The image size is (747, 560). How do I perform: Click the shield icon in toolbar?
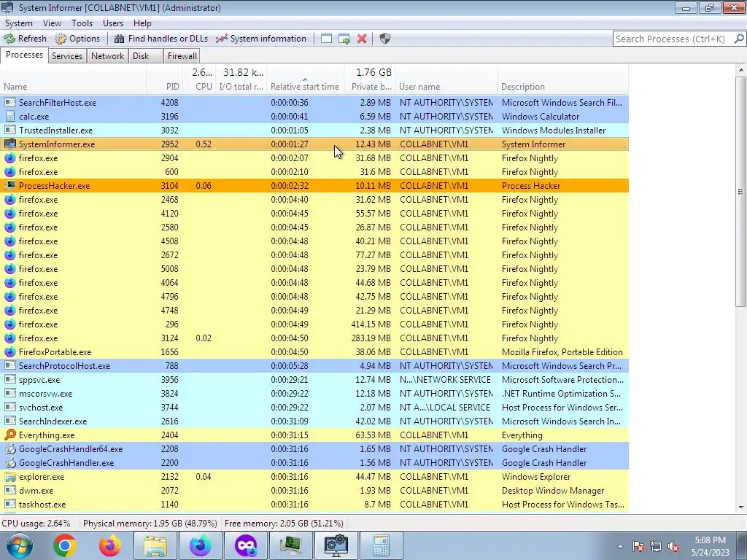tap(385, 39)
